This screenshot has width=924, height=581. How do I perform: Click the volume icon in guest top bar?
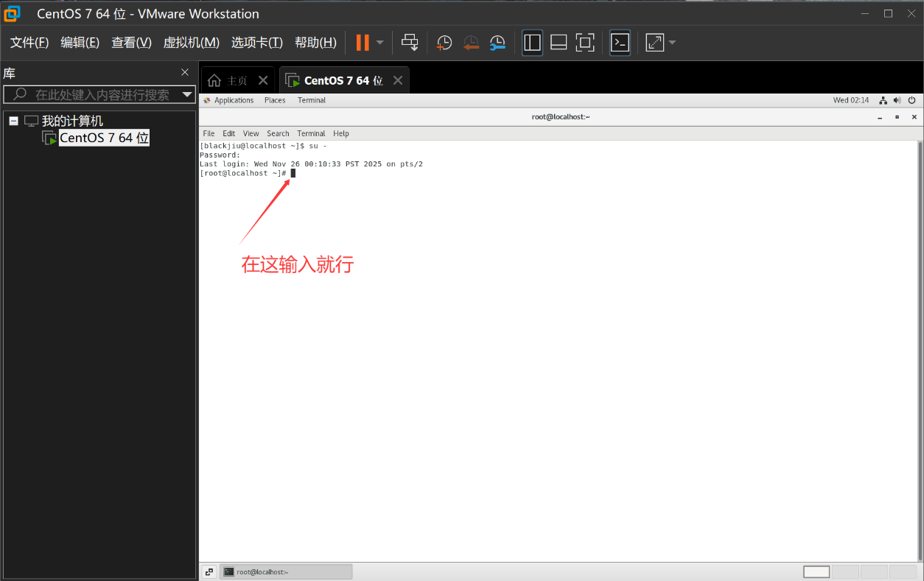click(x=897, y=100)
